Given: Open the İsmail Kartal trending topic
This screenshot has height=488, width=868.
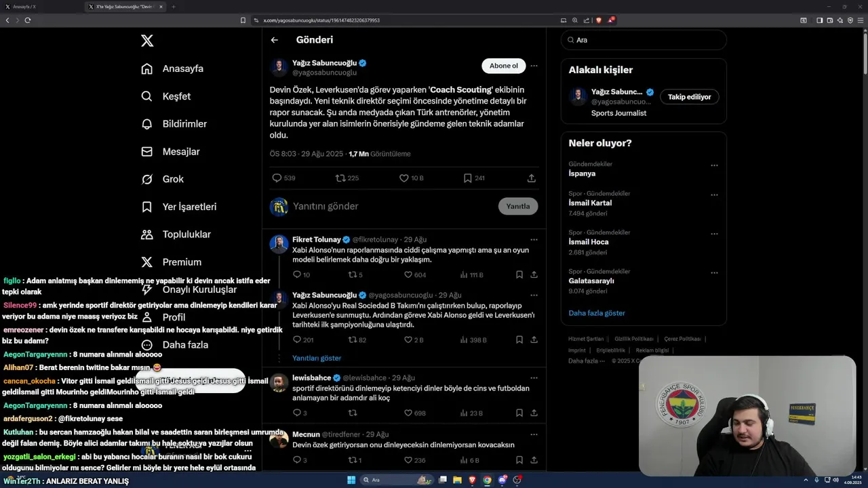Looking at the screenshot, I should point(590,203).
